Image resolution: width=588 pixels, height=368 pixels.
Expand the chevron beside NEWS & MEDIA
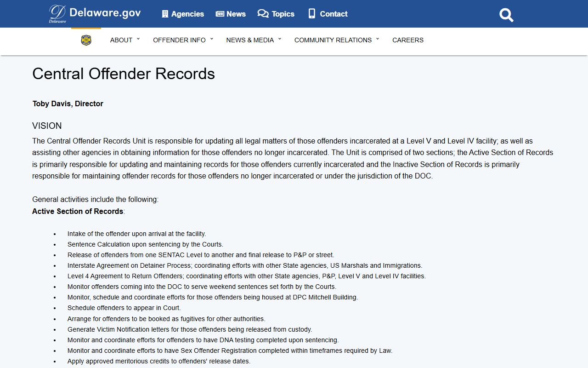click(280, 39)
